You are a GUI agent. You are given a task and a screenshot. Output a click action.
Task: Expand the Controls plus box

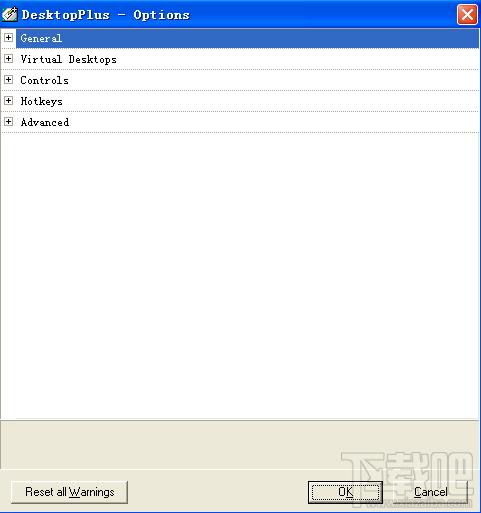9,80
